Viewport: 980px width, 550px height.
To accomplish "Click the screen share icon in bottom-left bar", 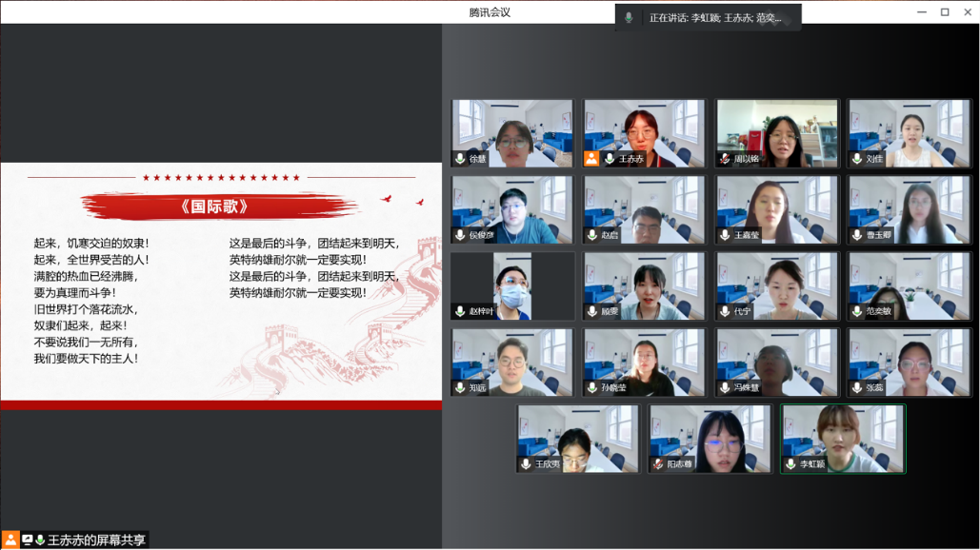I will tap(27, 540).
